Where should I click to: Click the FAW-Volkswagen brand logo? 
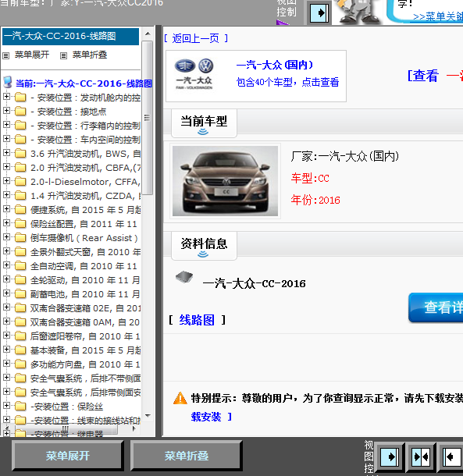pyautogui.click(x=194, y=74)
